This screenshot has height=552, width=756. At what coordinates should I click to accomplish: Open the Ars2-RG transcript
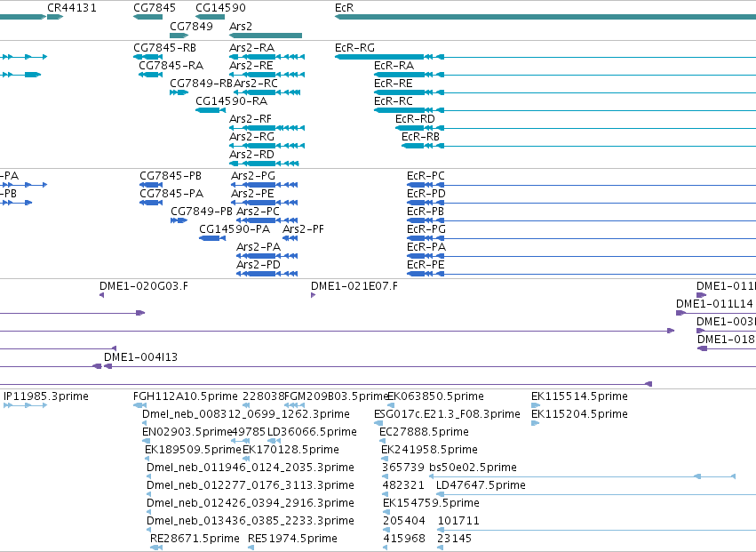[x=251, y=137]
